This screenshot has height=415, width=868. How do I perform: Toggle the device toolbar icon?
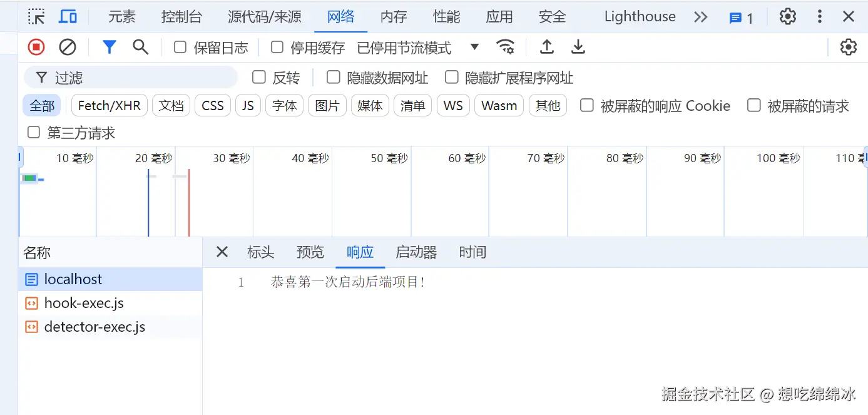click(68, 16)
